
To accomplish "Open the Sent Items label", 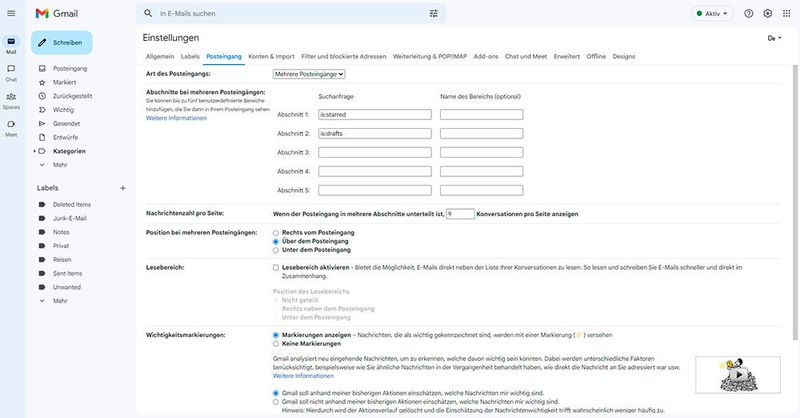I will click(67, 274).
